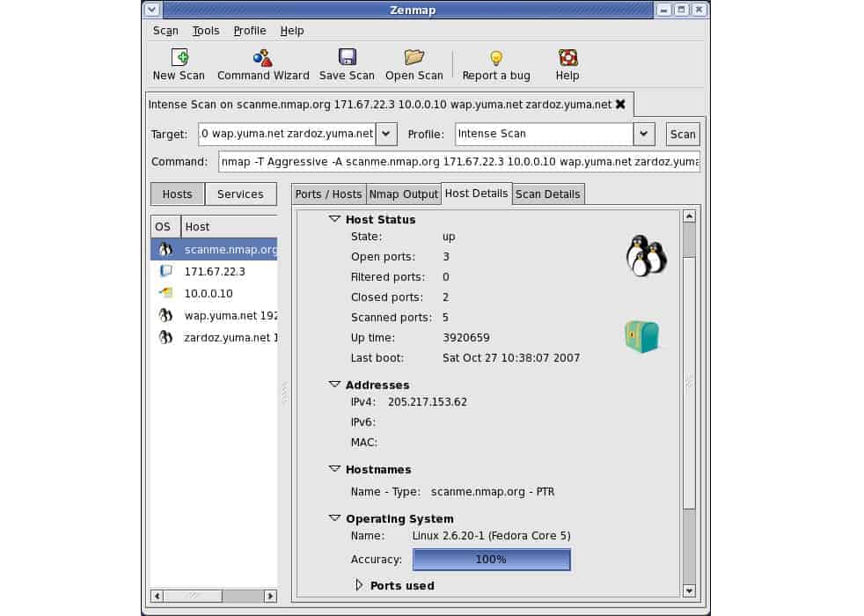864x616 pixels.
Task: Click the New Scan toolbar icon
Action: pyautogui.click(x=179, y=57)
